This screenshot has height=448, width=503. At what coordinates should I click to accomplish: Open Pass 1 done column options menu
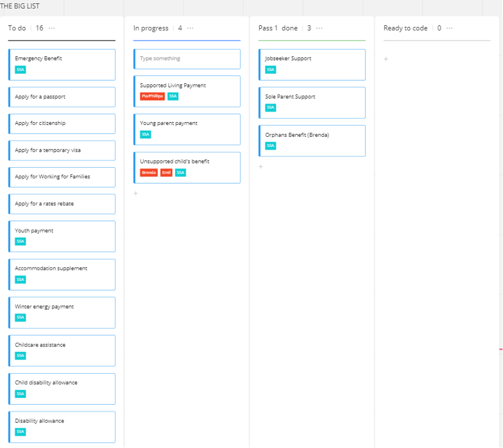click(x=320, y=28)
